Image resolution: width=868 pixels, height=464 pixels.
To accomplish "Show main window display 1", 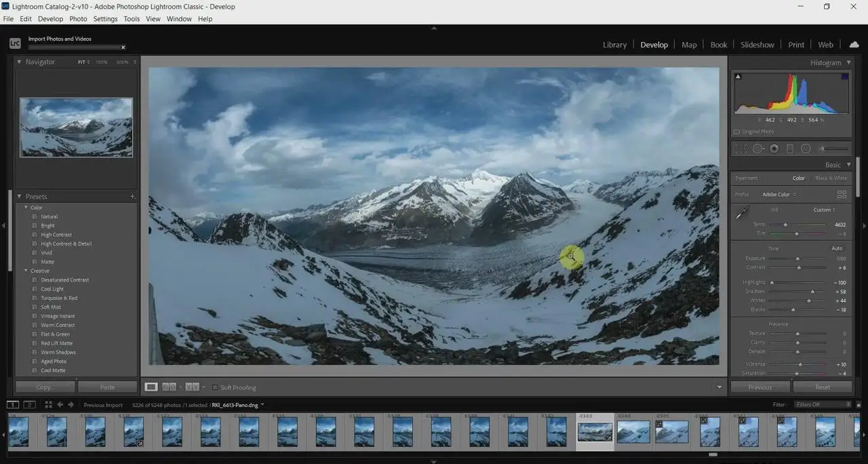I will click(x=13, y=405).
